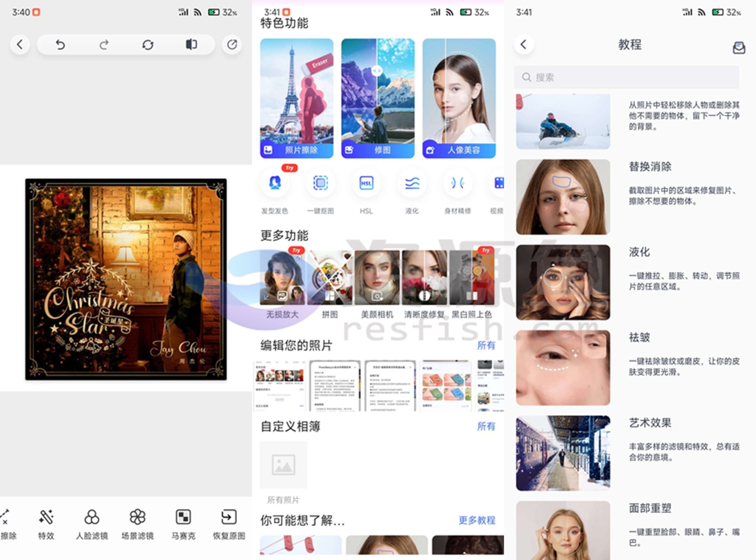Select the 特效 effects tool
The width and height of the screenshot is (756, 560).
click(46, 524)
